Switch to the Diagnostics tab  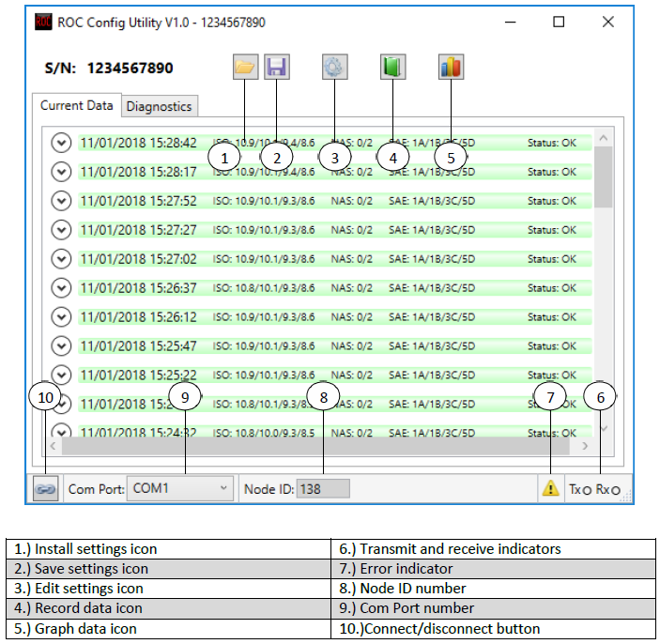coord(159,106)
